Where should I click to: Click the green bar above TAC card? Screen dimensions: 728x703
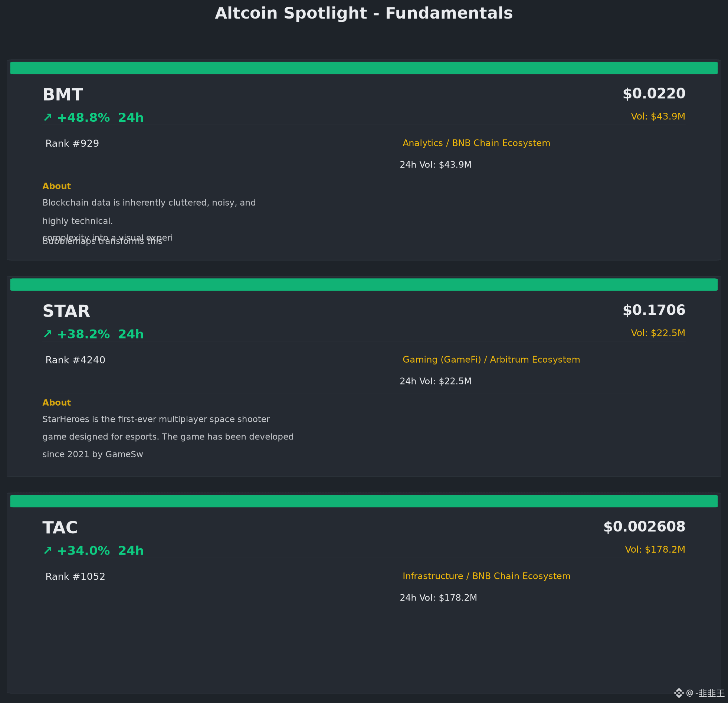[364, 501]
